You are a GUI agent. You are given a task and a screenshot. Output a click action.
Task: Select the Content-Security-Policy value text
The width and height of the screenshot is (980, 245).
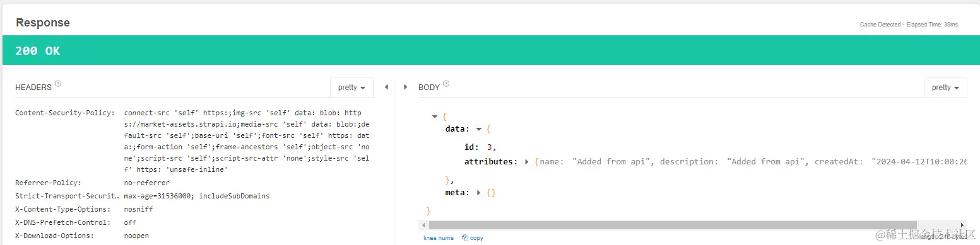point(247,141)
